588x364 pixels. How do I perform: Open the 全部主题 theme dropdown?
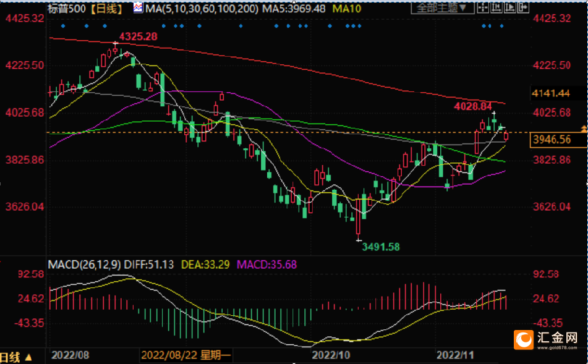pyautogui.click(x=442, y=7)
